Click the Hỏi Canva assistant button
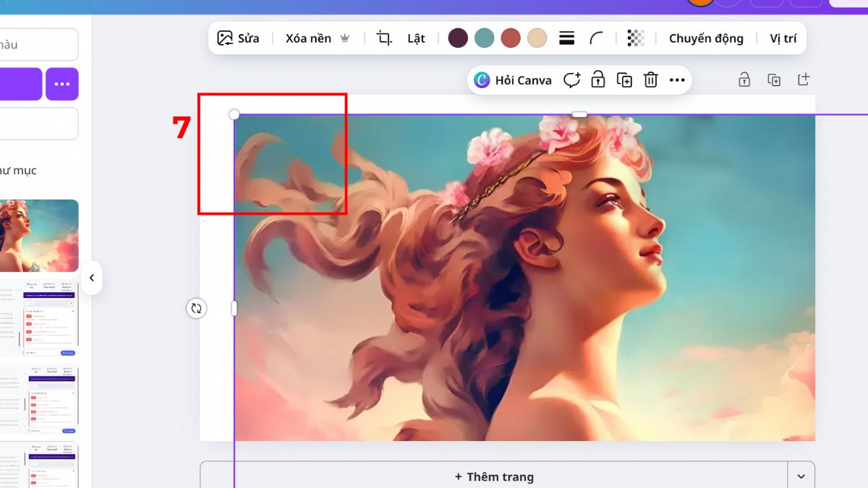The width and height of the screenshot is (868, 488). [x=513, y=80]
